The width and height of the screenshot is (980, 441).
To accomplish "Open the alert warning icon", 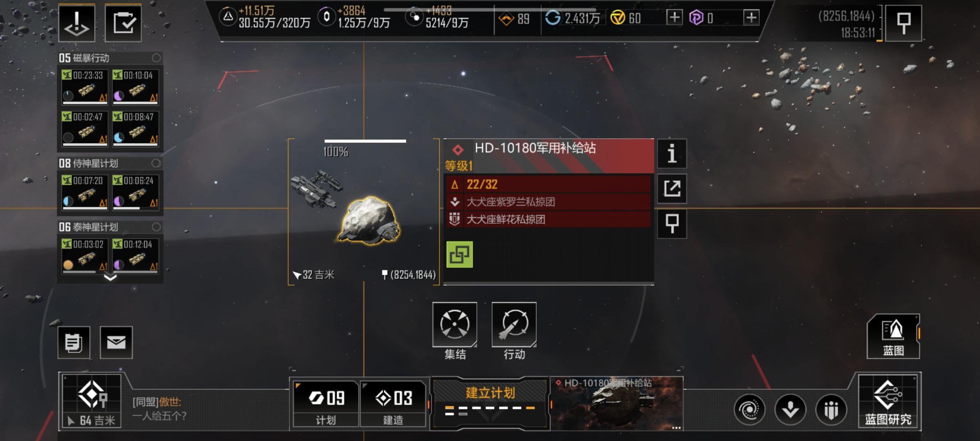I will pyautogui.click(x=77, y=23).
